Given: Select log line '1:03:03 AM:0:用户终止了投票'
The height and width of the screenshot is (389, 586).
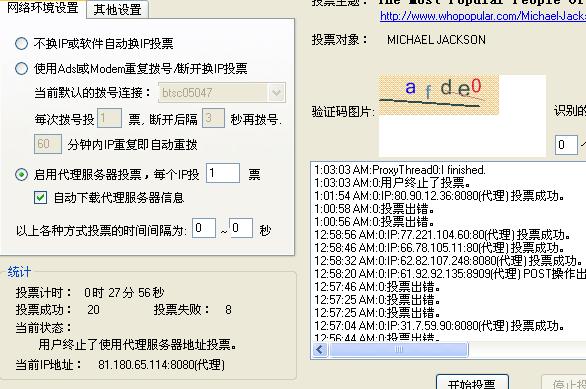Looking at the screenshot, I should 392,183.
